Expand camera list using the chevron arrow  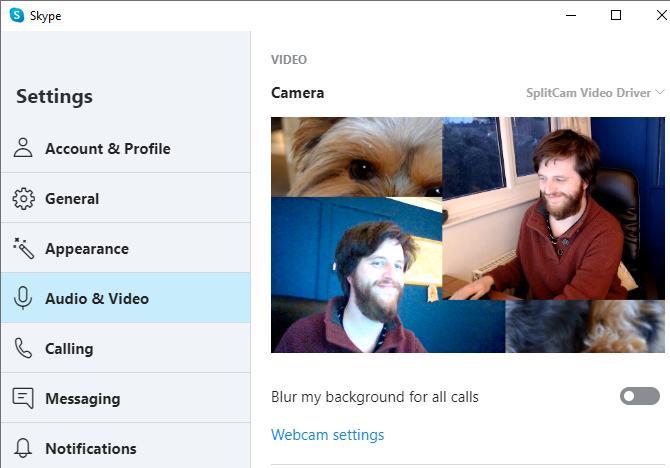tap(659, 93)
